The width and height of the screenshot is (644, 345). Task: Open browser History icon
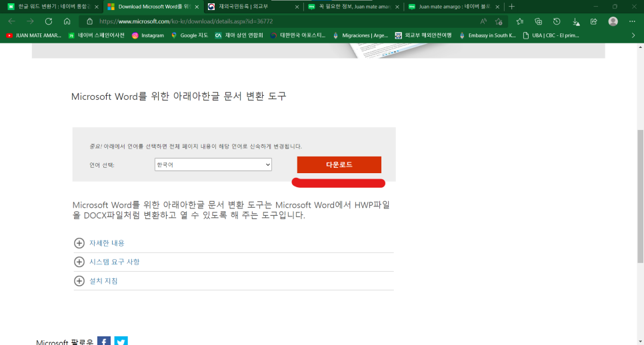click(557, 21)
